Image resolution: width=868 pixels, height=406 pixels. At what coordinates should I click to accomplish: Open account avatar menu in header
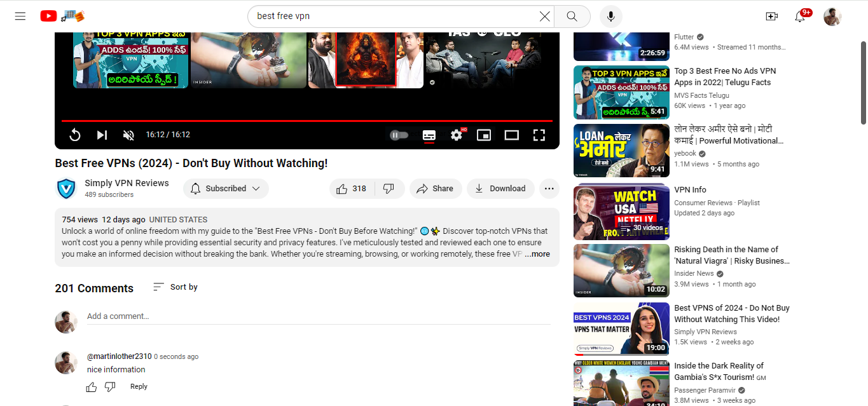click(832, 16)
